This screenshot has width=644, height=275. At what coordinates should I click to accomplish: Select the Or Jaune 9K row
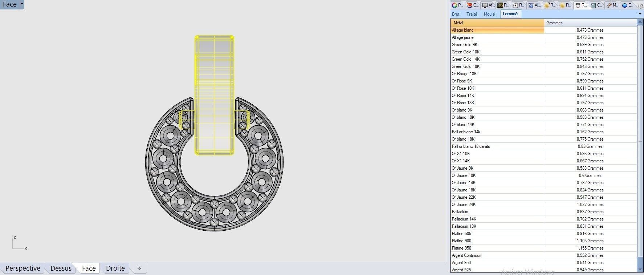coord(543,168)
